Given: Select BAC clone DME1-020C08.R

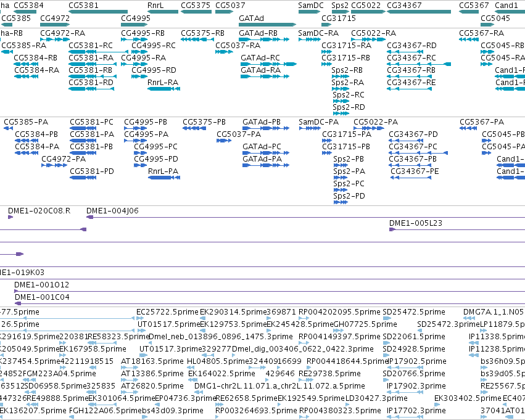Looking at the screenshot, I should (x=39, y=211).
